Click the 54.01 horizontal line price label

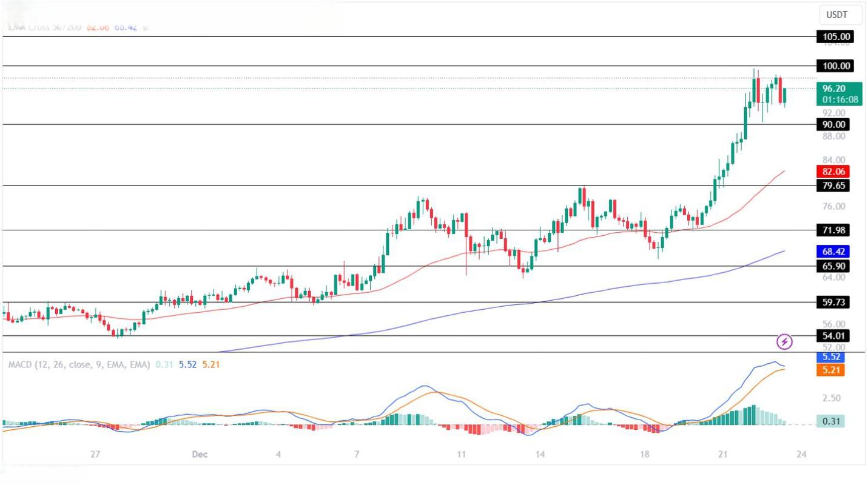pos(833,336)
